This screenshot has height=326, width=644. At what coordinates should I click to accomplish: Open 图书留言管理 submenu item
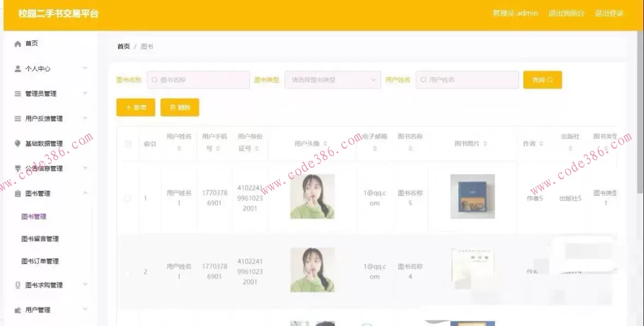tap(40, 239)
